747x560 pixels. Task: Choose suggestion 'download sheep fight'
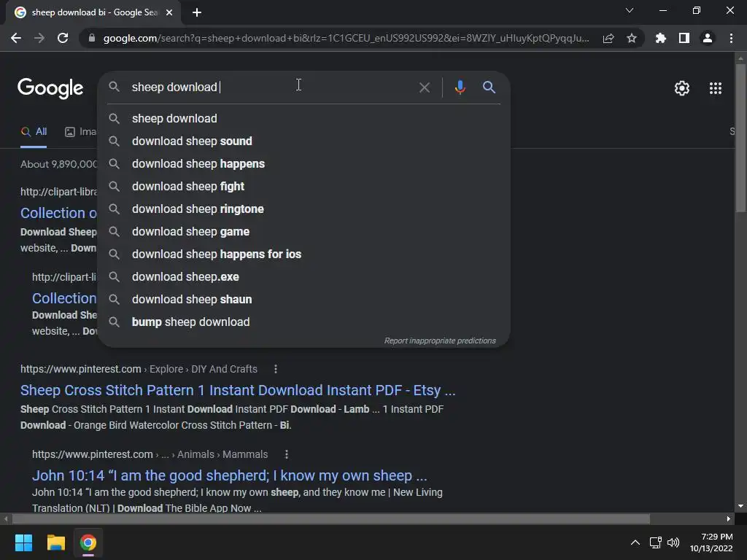pyautogui.click(x=304, y=186)
